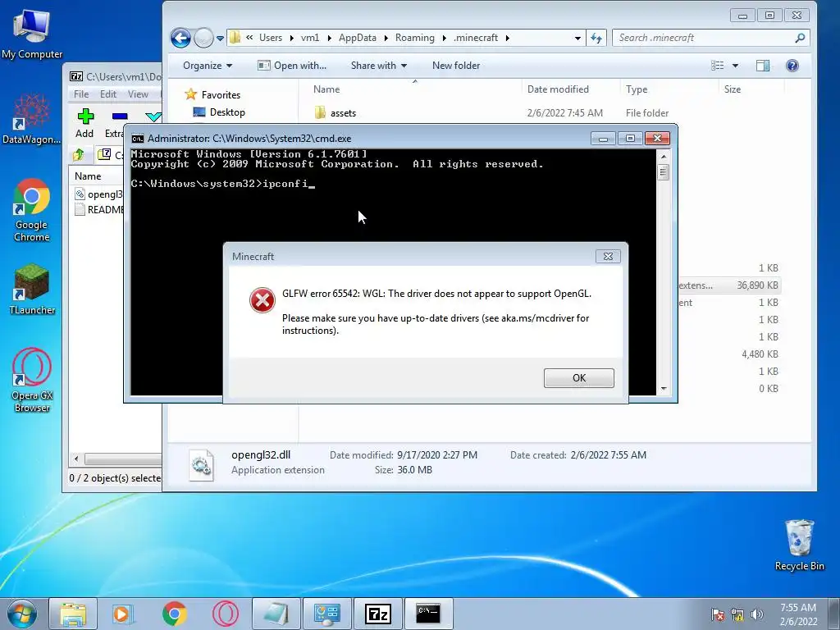
Task: Open Share with dropdown menu
Action: click(x=379, y=66)
